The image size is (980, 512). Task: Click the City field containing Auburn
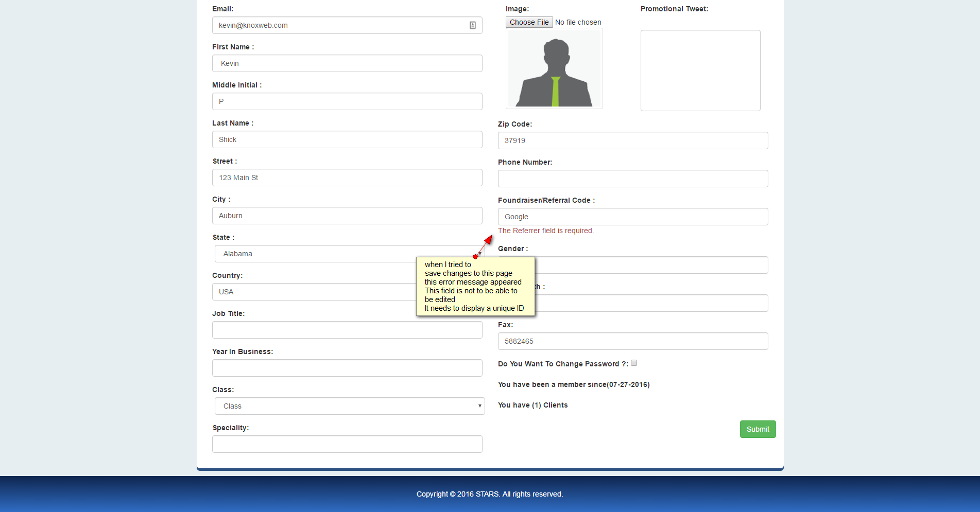(347, 216)
